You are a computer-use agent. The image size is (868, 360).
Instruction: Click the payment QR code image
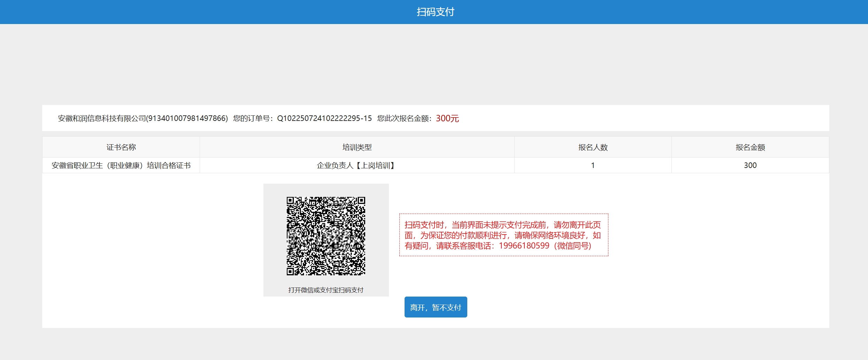pos(326,236)
